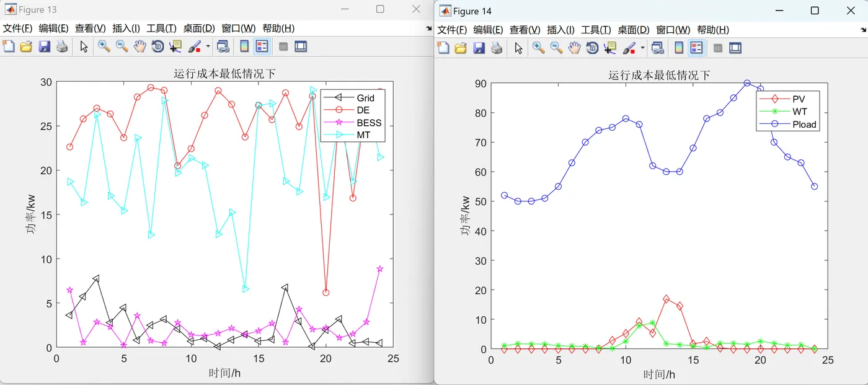
Task: Activate Zoom In tool in Figure 13
Action: tap(104, 46)
